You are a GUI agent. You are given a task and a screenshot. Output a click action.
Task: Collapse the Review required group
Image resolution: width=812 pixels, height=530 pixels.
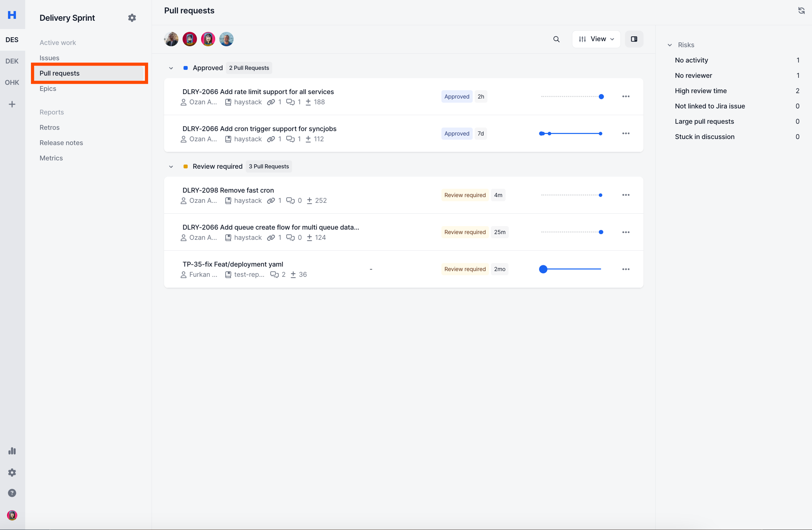coord(171,167)
